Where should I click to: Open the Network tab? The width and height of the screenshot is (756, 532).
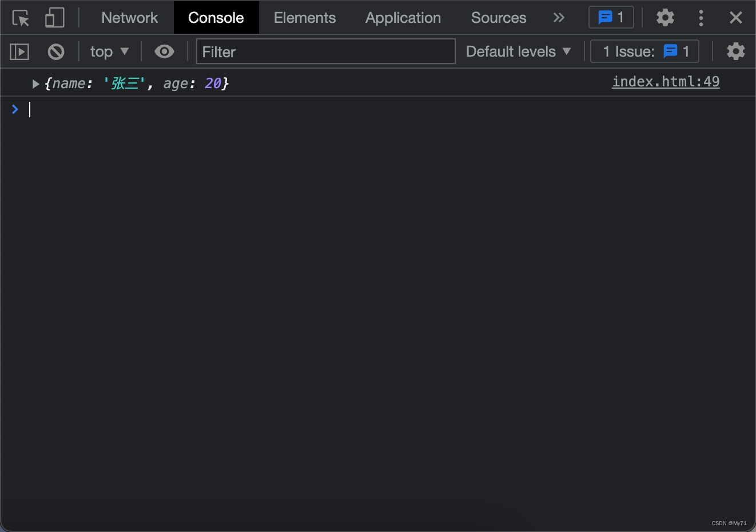tap(129, 18)
